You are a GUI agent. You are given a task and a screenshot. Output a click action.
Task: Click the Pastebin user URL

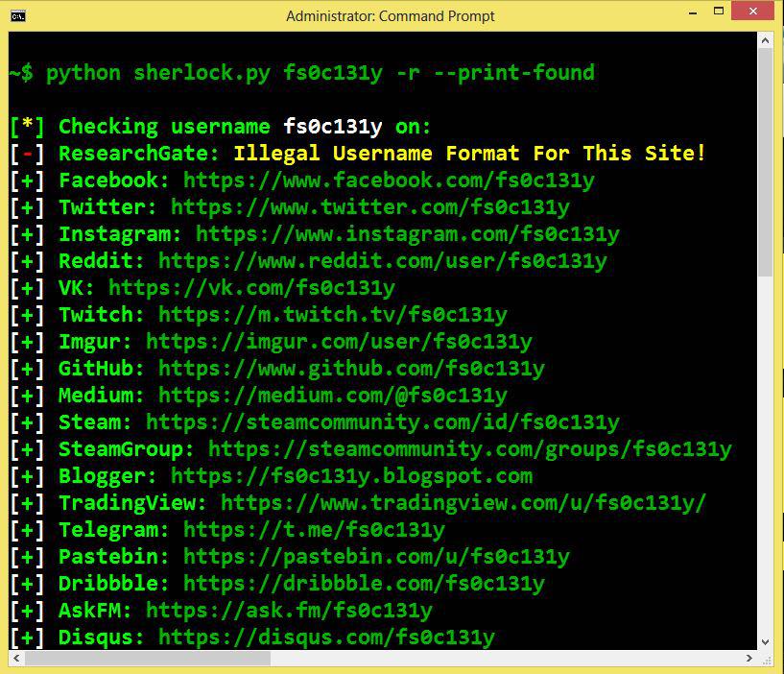(376, 557)
